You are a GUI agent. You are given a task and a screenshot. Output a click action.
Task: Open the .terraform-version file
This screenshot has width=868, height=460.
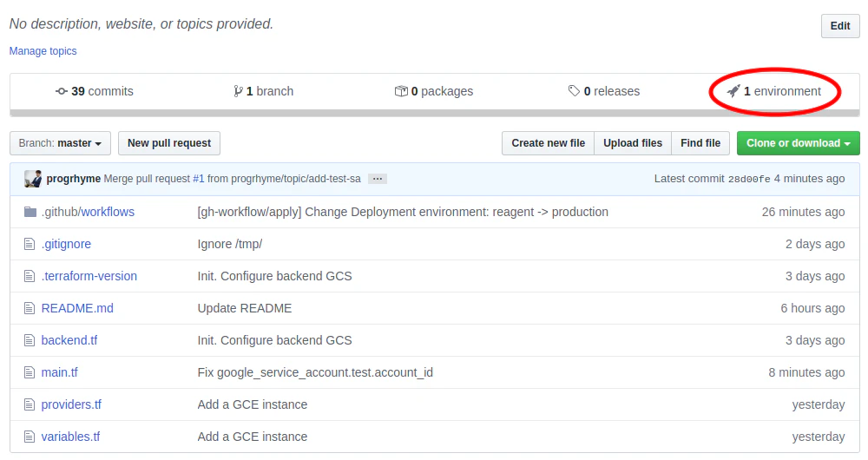click(89, 276)
